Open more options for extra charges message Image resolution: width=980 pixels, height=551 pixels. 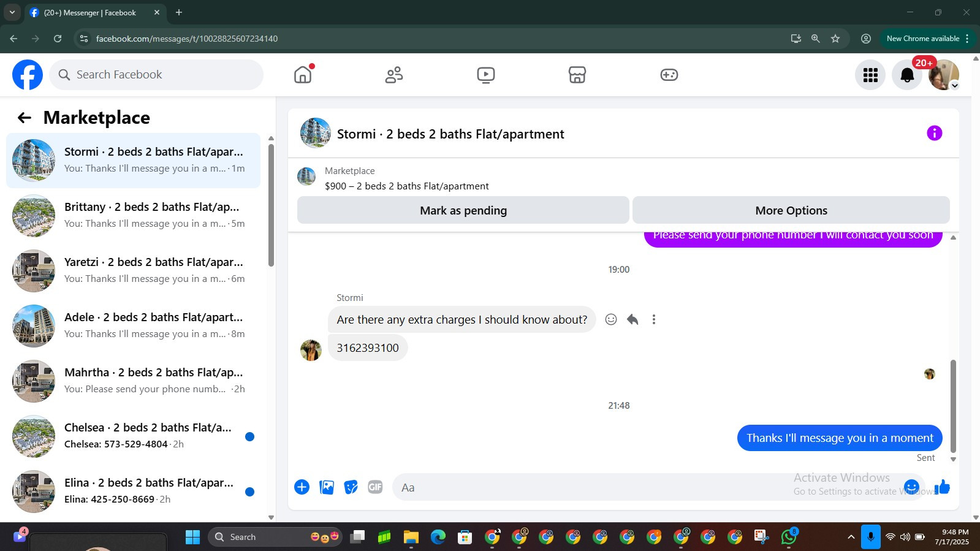(654, 319)
